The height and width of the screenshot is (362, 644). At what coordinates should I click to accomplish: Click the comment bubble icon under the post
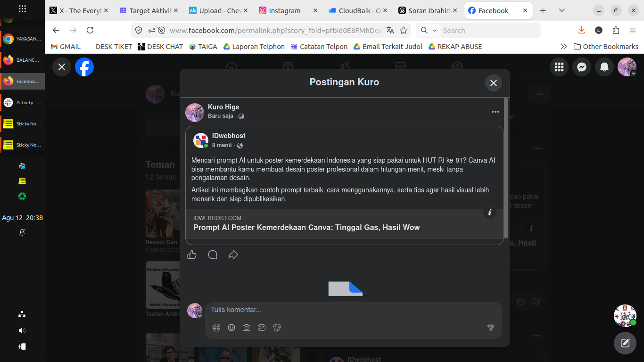213,255
